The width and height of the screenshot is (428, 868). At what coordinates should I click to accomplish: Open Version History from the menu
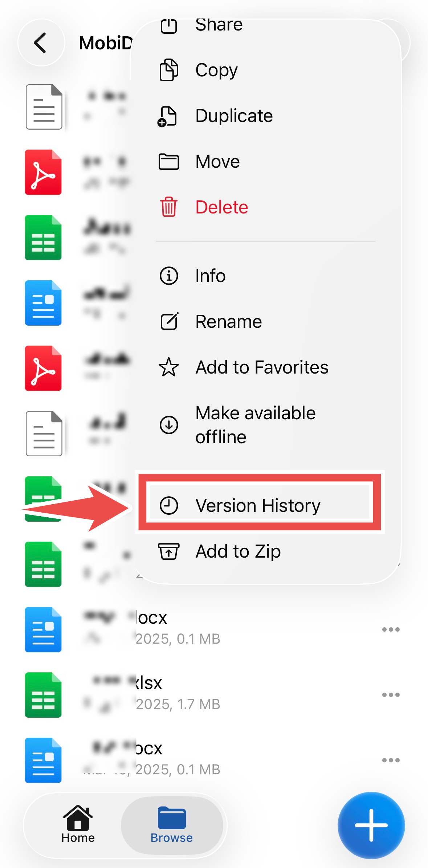coord(260,505)
